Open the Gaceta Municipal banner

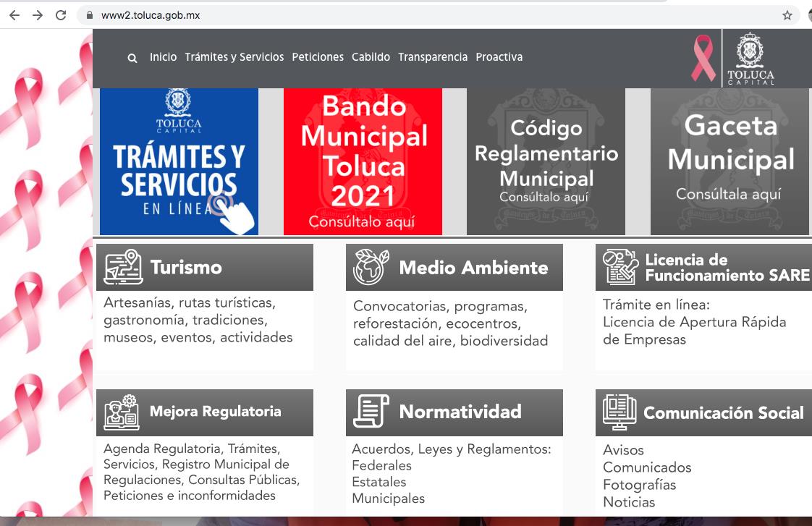click(729, 161)
